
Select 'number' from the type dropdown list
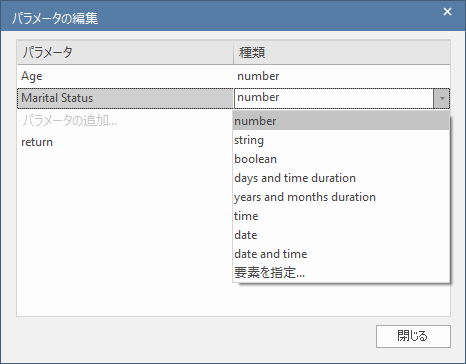tap(341, 121)
